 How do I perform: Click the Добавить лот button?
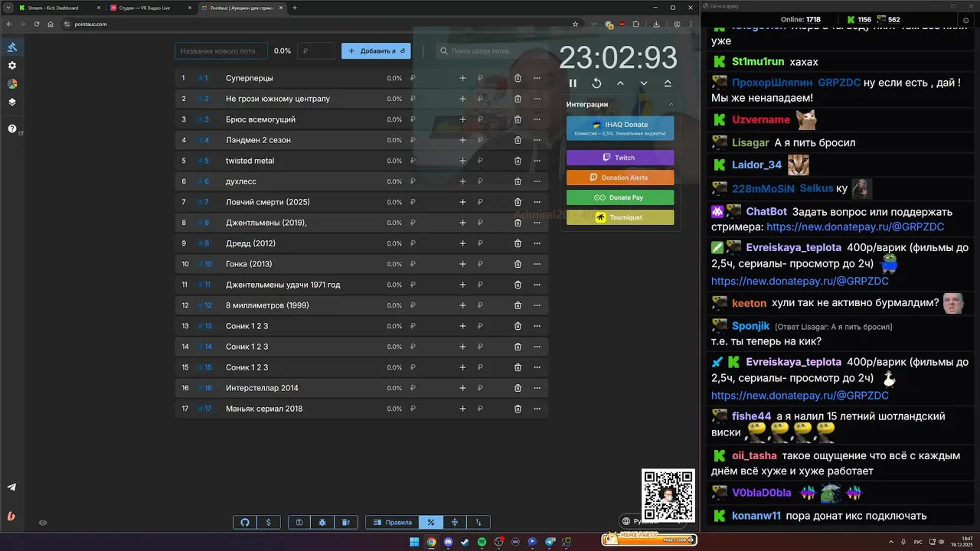(x=376, y=51)
